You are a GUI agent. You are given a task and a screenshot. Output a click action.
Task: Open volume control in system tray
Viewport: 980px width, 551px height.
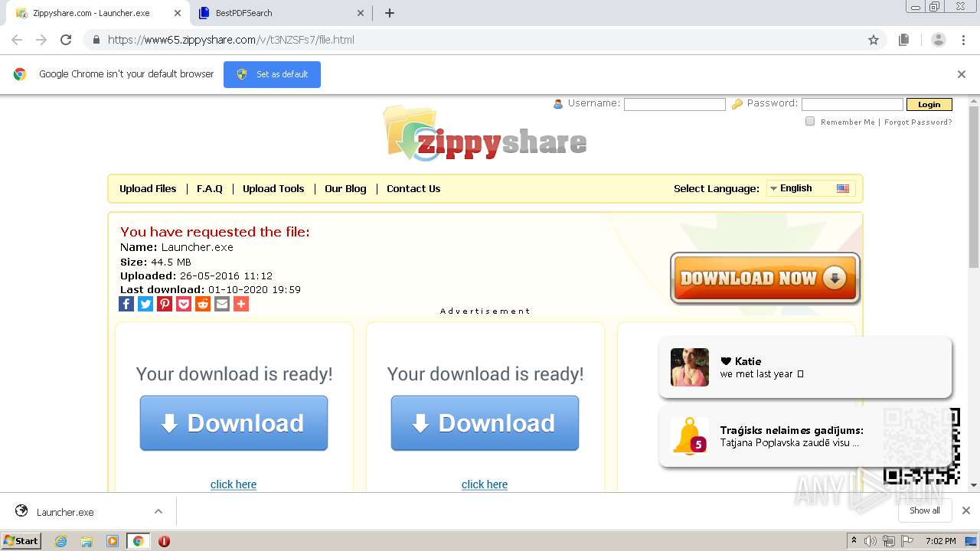871,541
